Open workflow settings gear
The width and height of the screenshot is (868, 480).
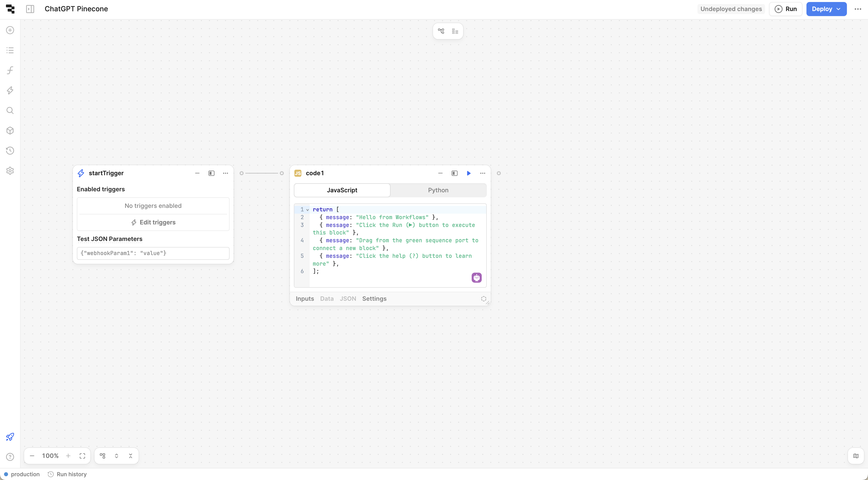pos(10,171)
